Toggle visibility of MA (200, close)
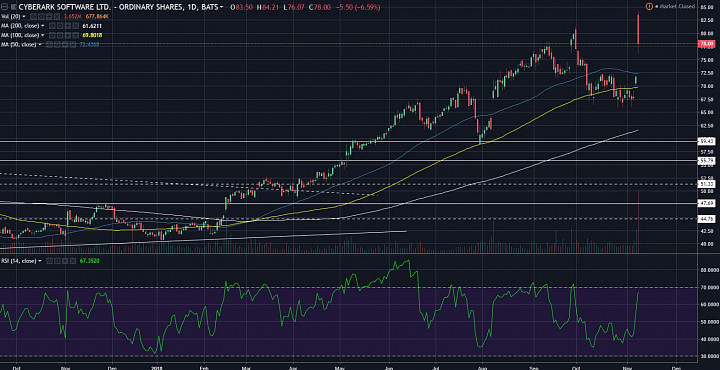Screen dimensions: 720x370 tap(52, 26)
